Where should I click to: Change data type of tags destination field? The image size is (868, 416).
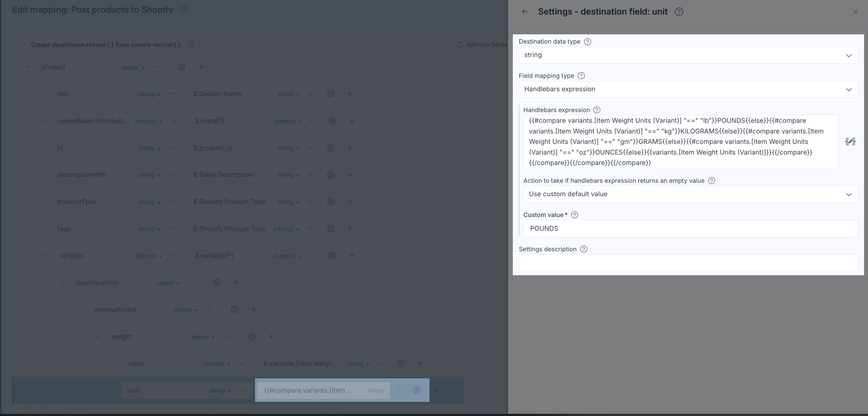[150, 229]
